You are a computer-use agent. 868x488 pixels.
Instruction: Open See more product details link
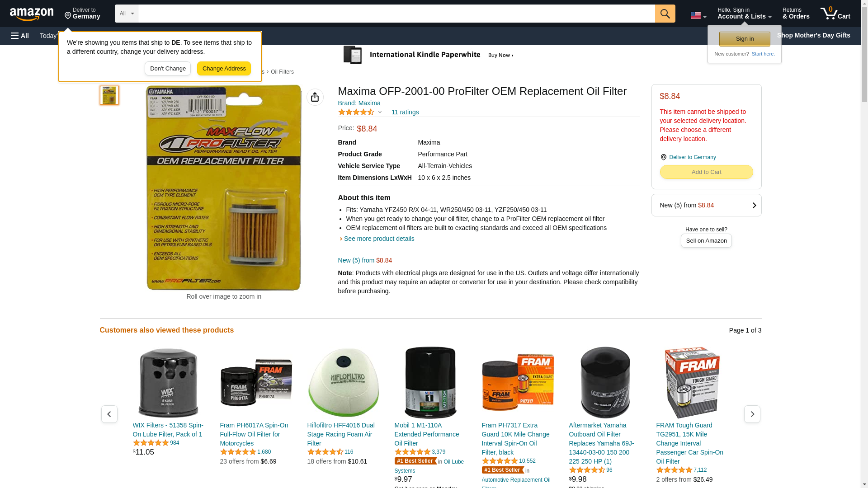click(379, 239)
